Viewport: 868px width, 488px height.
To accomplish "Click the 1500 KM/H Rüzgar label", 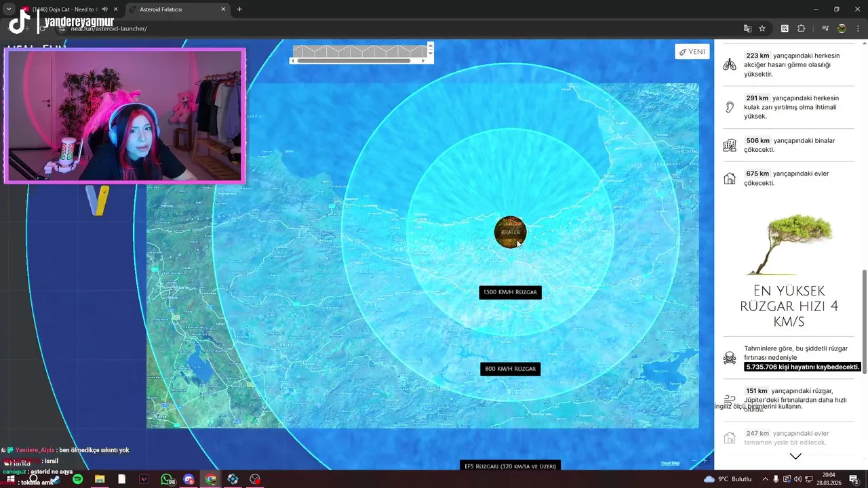I will [510, 292].
